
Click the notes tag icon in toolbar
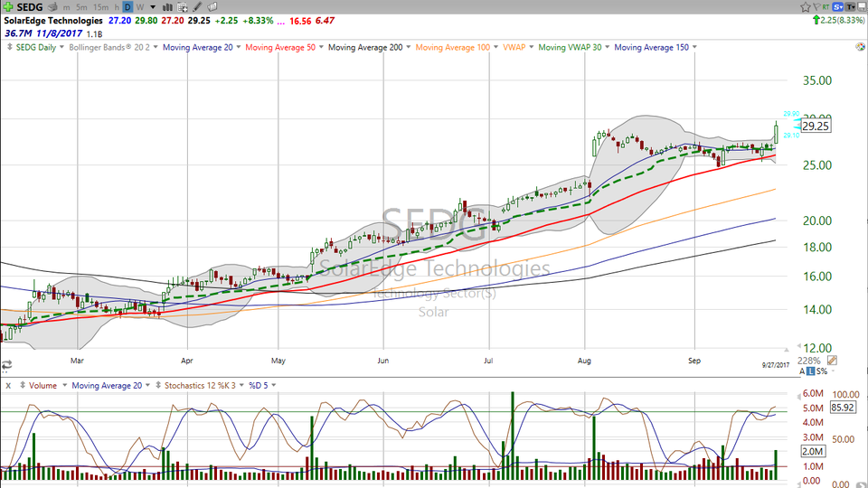tap(212, 7)
